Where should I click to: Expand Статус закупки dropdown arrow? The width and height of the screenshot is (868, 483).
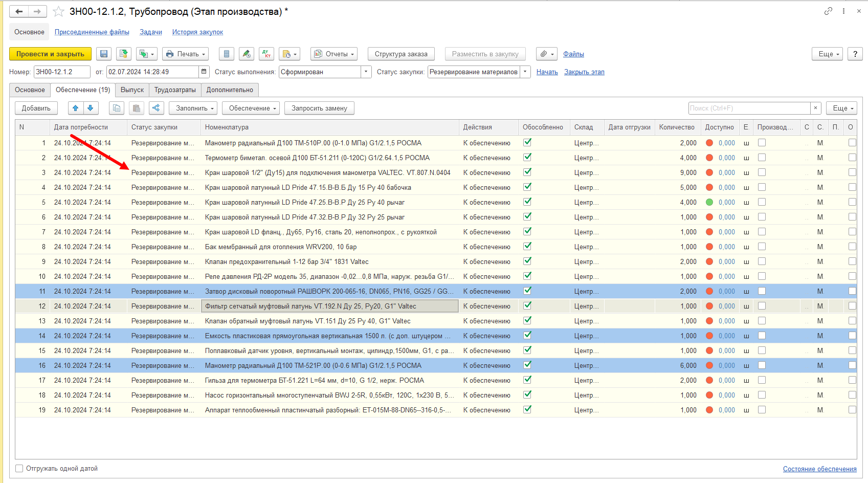pos(525,72)
